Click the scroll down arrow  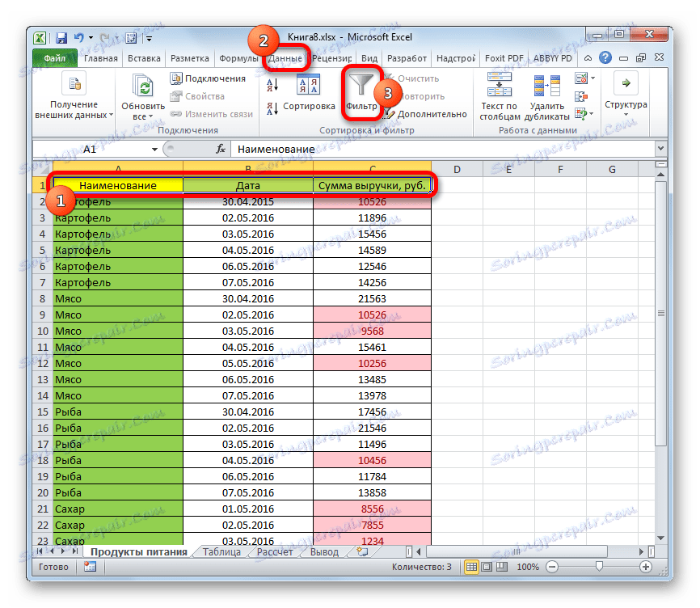pyautogui.click(x=660, y=538)
